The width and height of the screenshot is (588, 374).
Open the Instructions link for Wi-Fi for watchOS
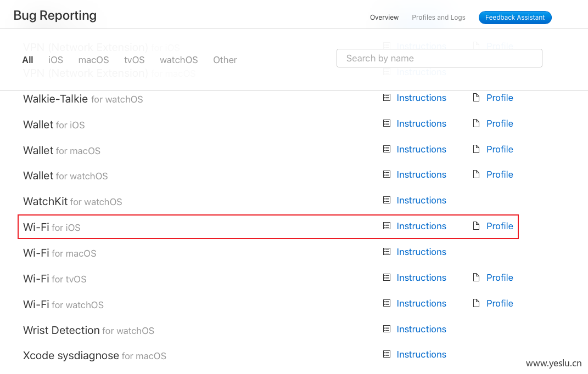tap(421, 303)
